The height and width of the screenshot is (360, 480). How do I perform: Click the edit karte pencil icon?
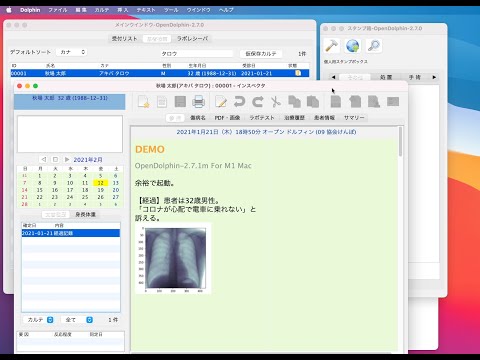[x=221, y=102]
